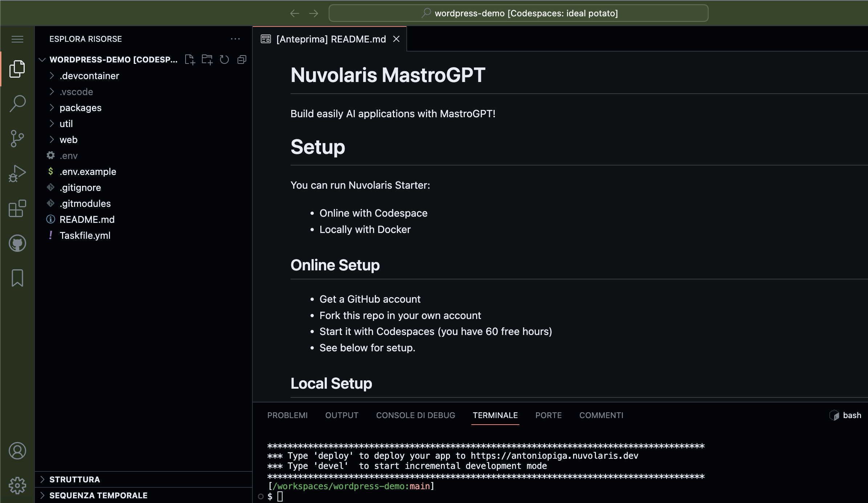The width and height of the screenshot is (868, 503).
Task: Expand the .vscode folder
Action: click(52, 91)
